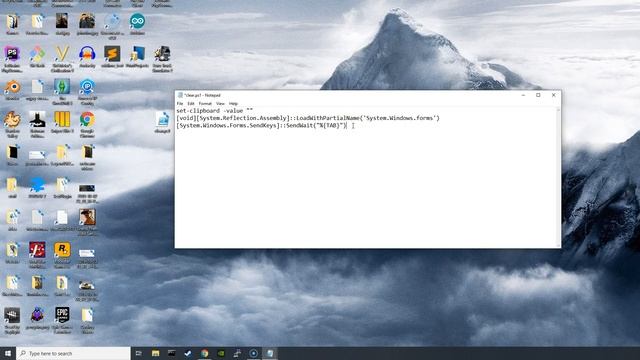Open the File menu in Notepad
Viewport: 640px width, 360px height.
click(180, 104)
